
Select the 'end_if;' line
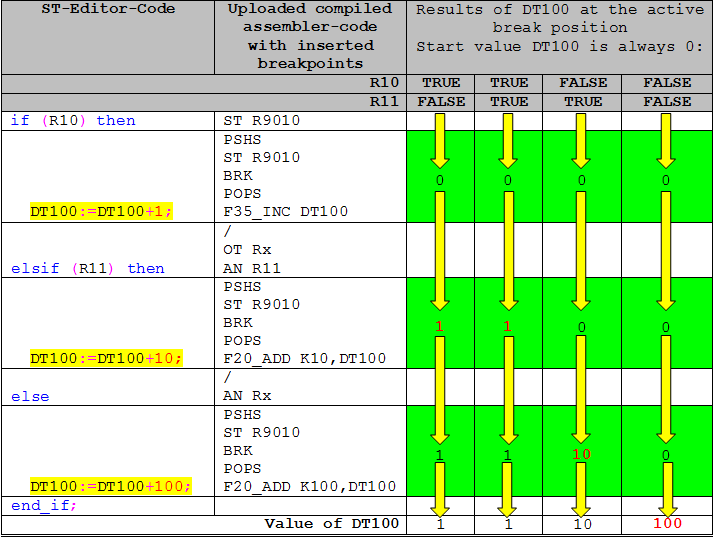click(x=44, y=506)
